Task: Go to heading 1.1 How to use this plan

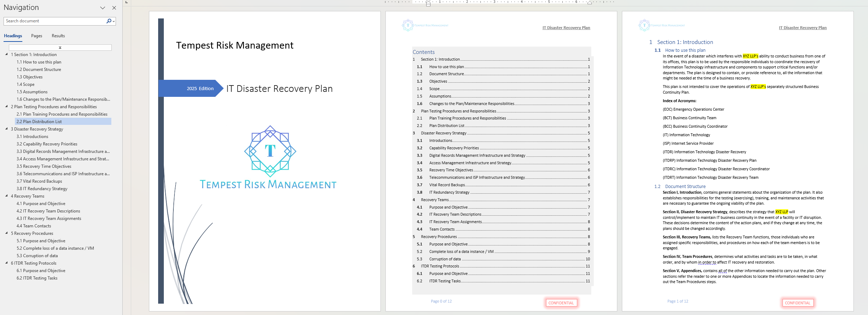Action: (39, 62)
